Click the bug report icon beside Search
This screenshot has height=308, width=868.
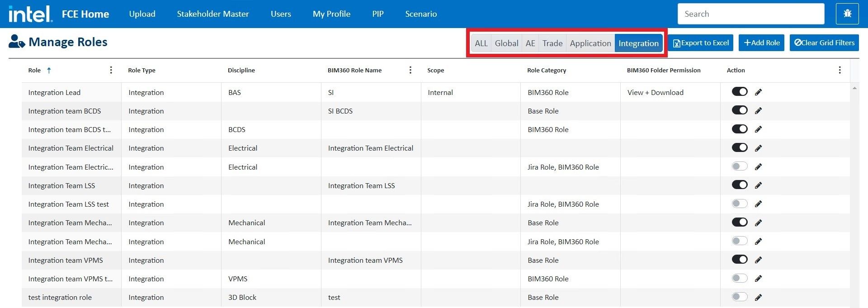pos(847,14)
